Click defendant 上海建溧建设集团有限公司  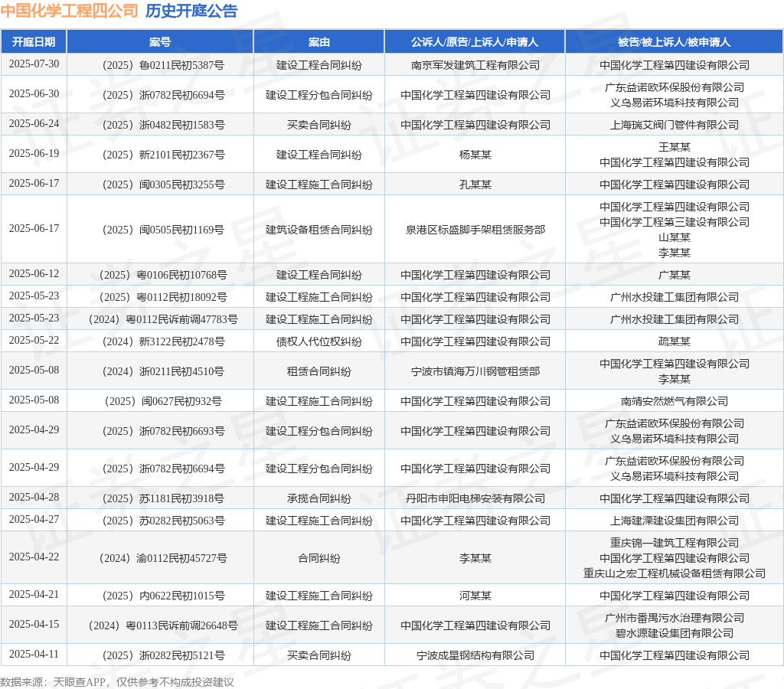675,521
